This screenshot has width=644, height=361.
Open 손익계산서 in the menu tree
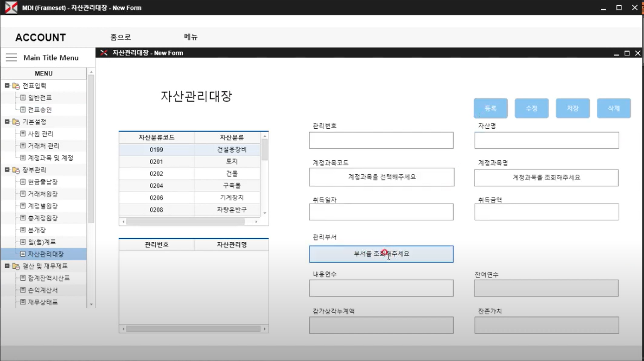43,290
